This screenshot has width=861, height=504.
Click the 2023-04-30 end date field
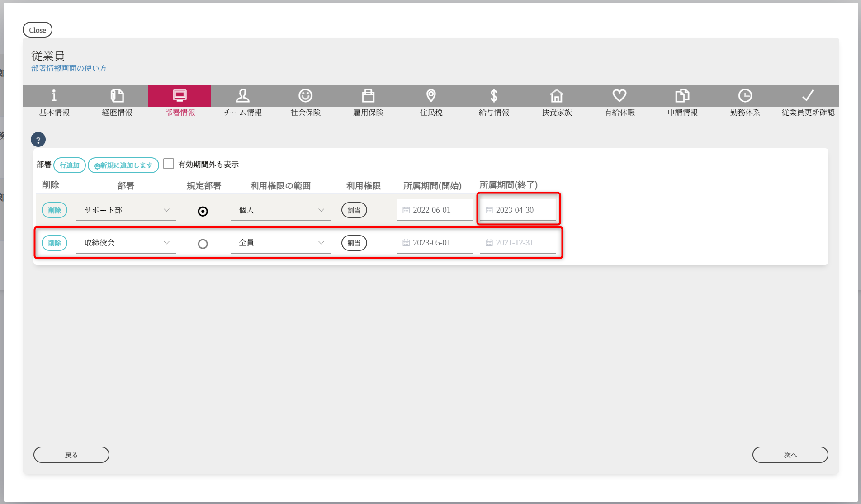point(518,210)
